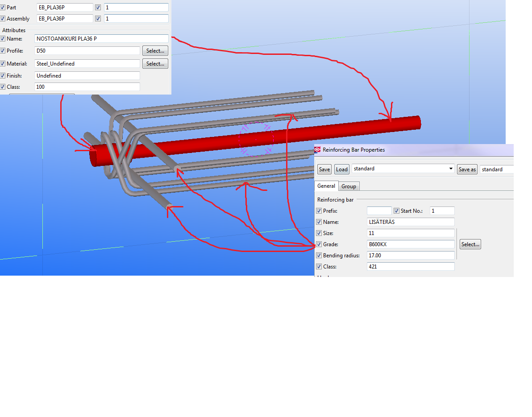Focus the Size field showing 11
The width and height of the screenshot is (532, 417).
coord(410,233)
